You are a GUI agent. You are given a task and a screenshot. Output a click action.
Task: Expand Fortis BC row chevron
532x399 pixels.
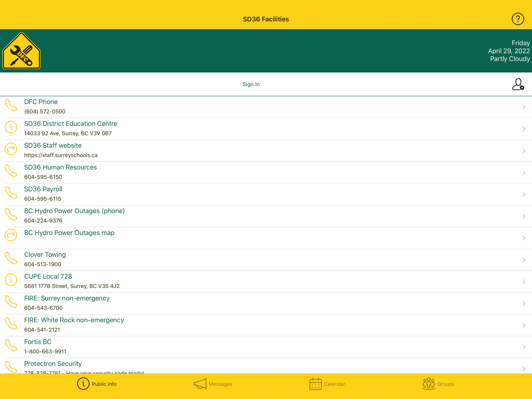point(524,347)
